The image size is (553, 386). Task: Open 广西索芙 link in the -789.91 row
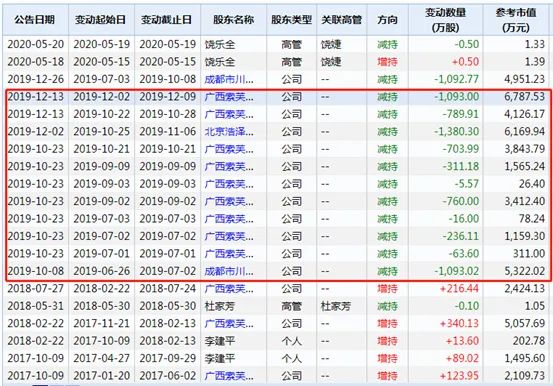pos(229,114)
